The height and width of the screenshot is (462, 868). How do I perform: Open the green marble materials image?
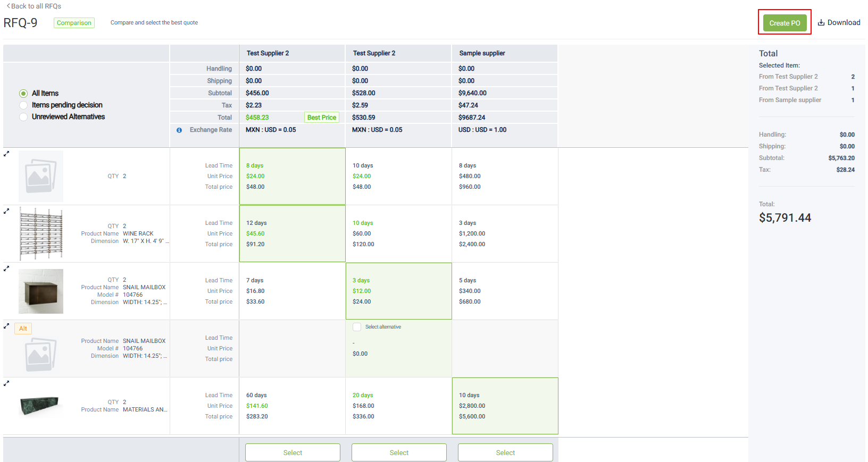[x=39, y=406]
